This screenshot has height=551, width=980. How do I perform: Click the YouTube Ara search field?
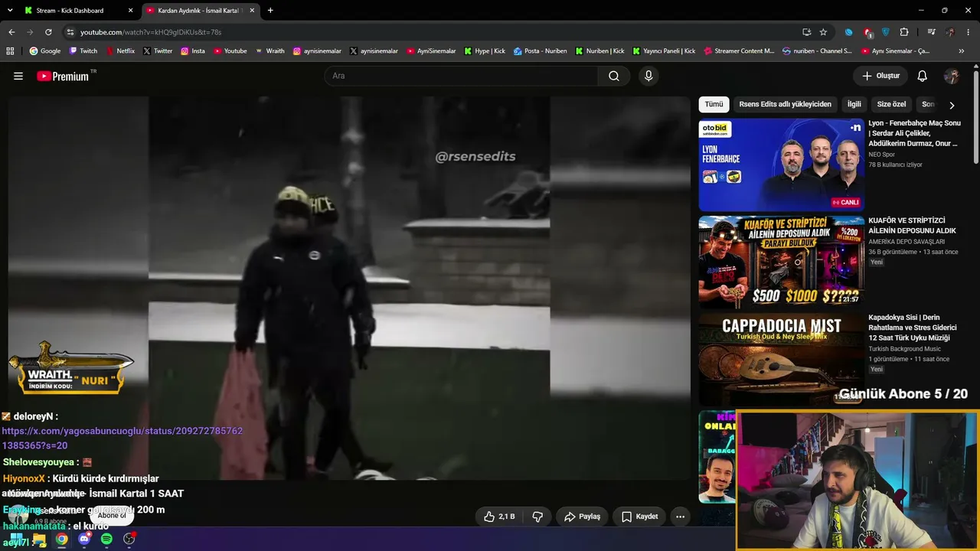pyautogui.click(x=462, y=76)
